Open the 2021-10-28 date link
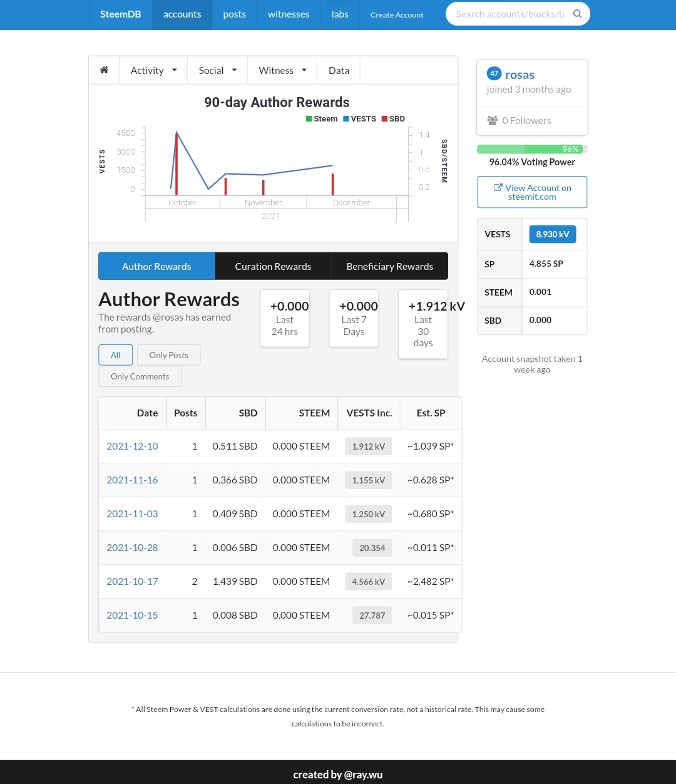The width and height of the screenshot is (676, 784). (132, 547)
